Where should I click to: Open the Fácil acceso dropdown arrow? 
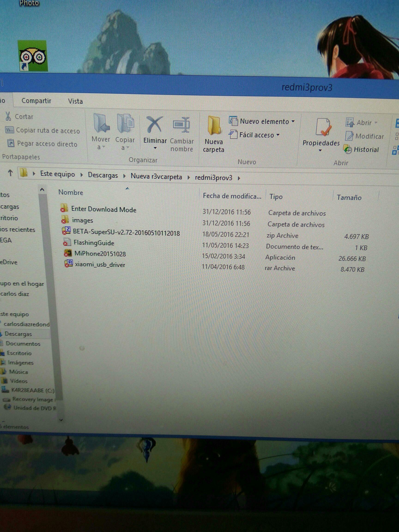(x=278, y=135)
